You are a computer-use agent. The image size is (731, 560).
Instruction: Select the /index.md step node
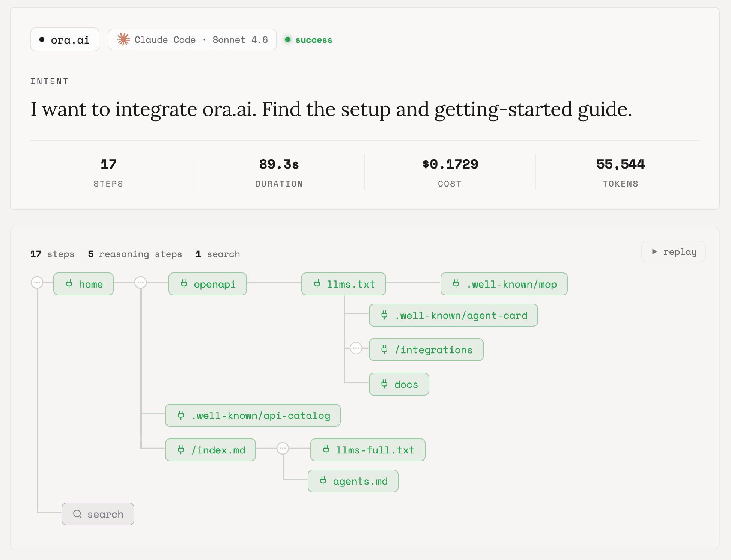point(211,450)
